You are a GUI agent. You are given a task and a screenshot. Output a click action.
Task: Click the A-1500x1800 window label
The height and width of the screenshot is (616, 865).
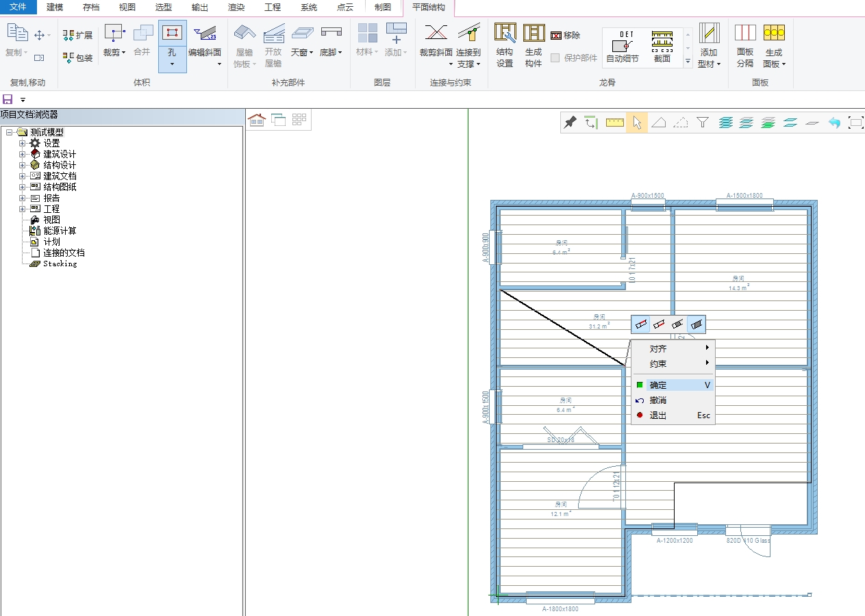click(744, 195)
